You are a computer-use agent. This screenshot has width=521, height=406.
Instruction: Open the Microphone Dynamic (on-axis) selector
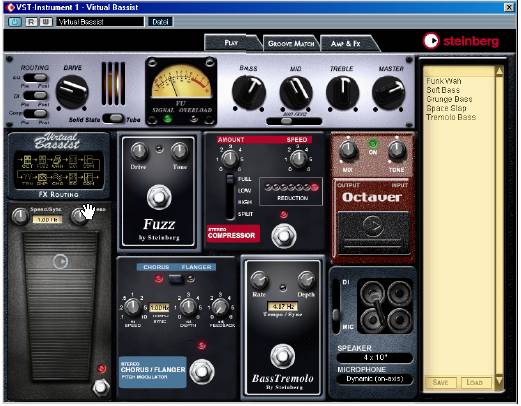(375, 379)
